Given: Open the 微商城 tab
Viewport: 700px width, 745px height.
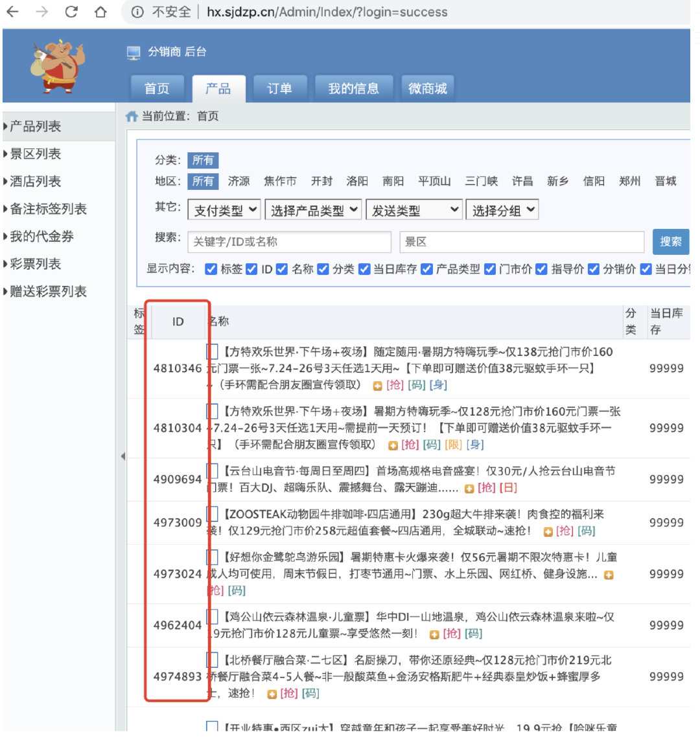Looking at the screenshot, I should (427, 89).
